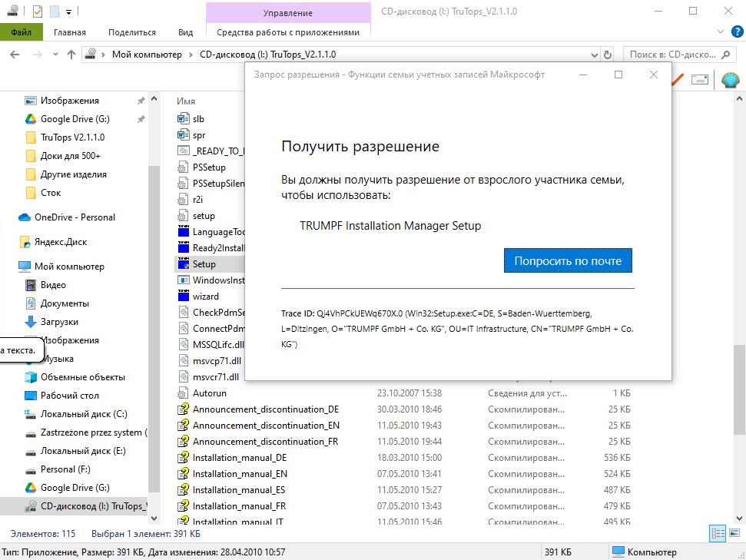Open Доки для 500+ folder in sidebar

pos(71,156)
